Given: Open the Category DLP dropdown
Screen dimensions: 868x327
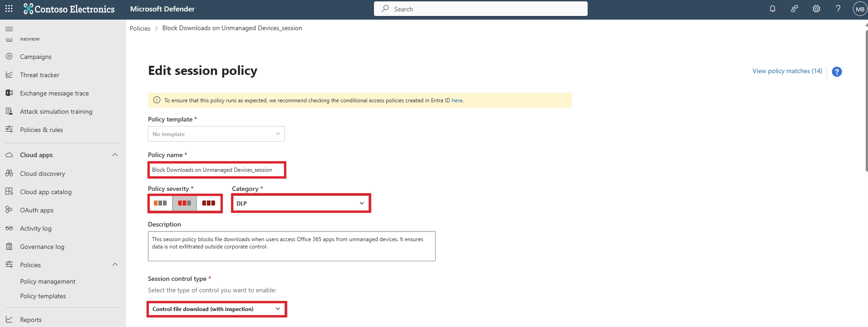Looking at the screenshot, I should click(x=301, y=203).
